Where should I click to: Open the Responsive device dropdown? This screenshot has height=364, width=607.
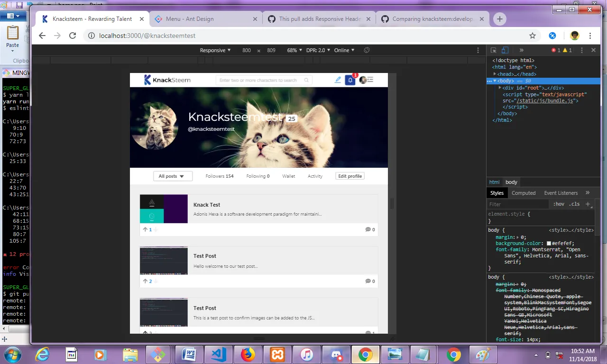[x=215, y=50]
